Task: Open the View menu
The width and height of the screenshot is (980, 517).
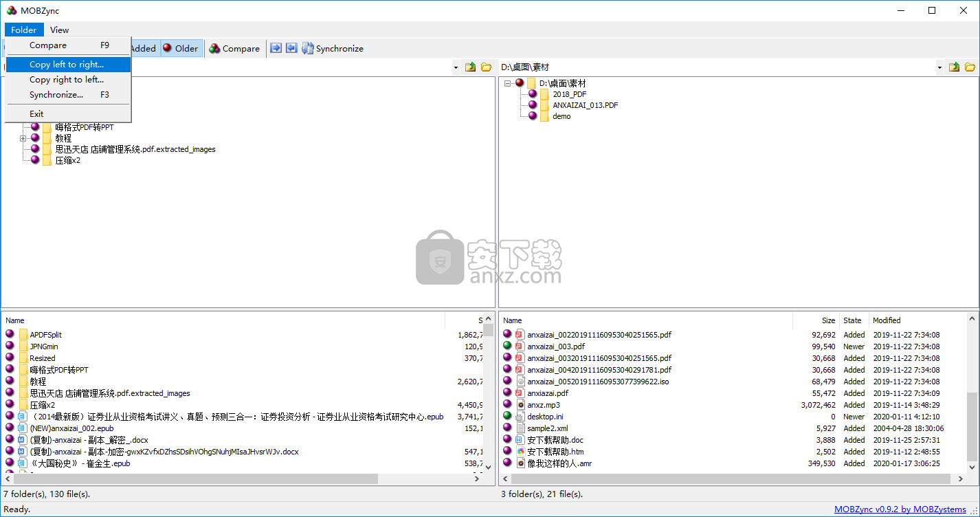Action: tap(60, 30)
